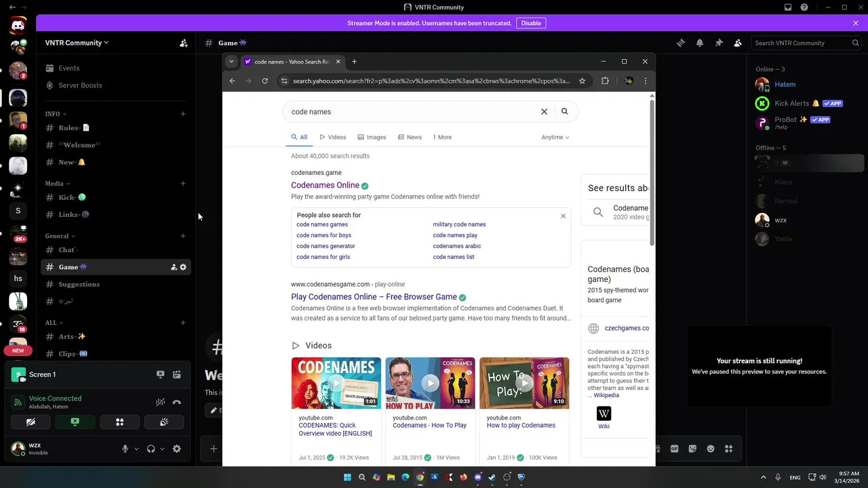The image size is (868, 488).
Task: Go back in Chrome browser
Action: click(232, 81)
